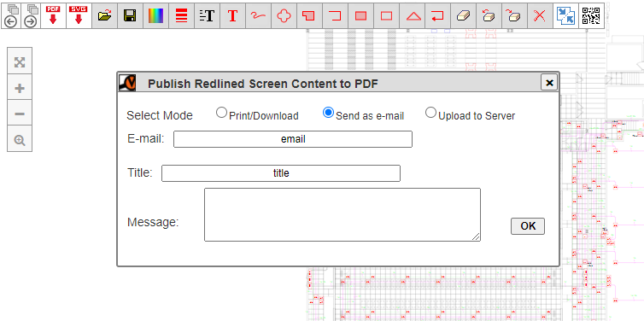Select Print/Download mode
644x321 pixels.
(x=221, y=113)
